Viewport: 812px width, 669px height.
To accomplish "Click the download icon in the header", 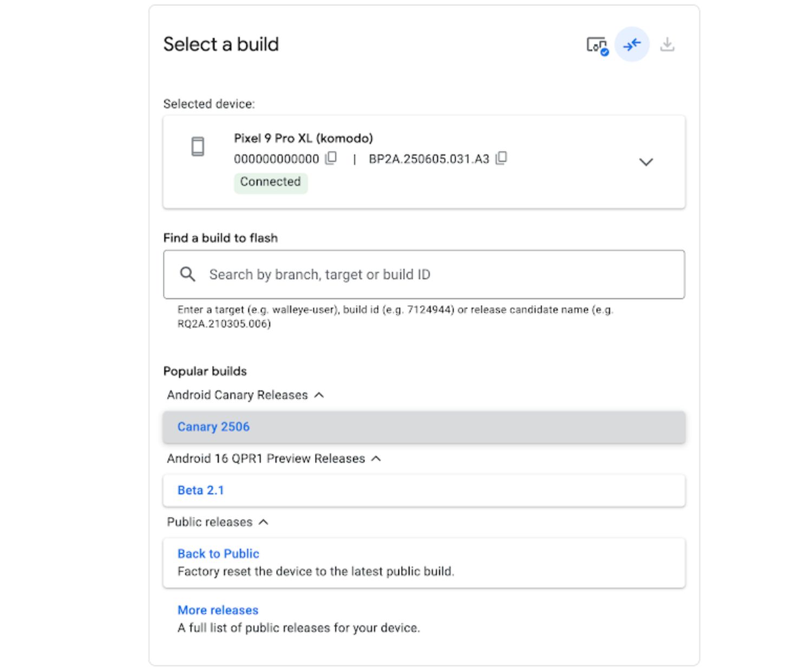I will (667, 44).
